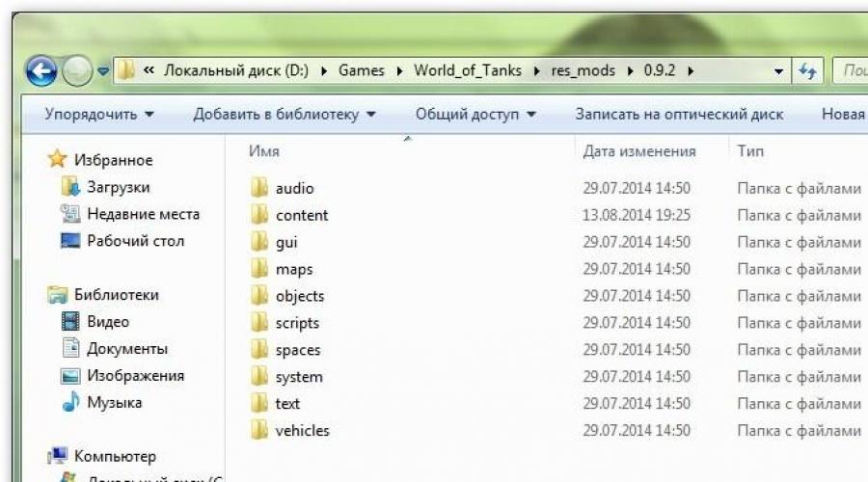Image resolution: width=868 pixels, height=482 pixels.
Task: Select the folder name "audio"
Action: 294,188
